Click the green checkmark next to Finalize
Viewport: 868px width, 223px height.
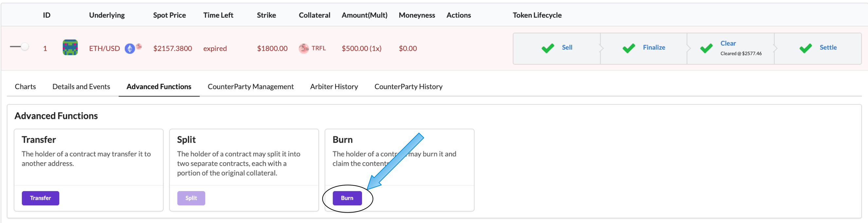click(628, 48)
